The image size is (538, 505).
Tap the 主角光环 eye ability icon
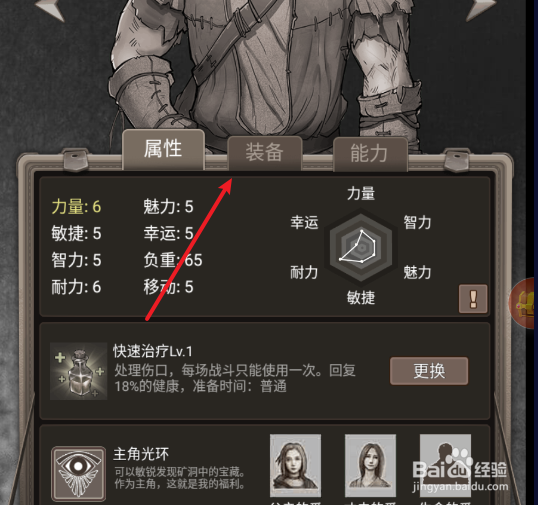78,473
